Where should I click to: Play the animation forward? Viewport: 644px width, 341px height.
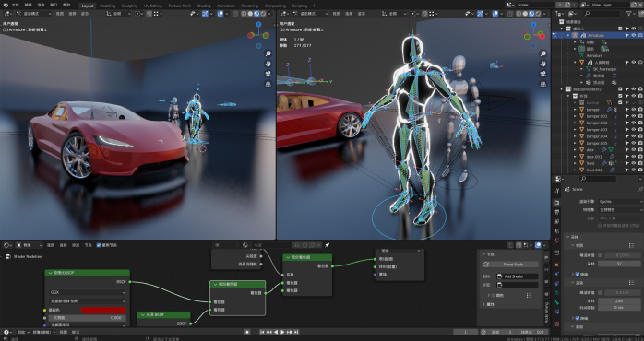pyautogui.click(x=282, y=332)
